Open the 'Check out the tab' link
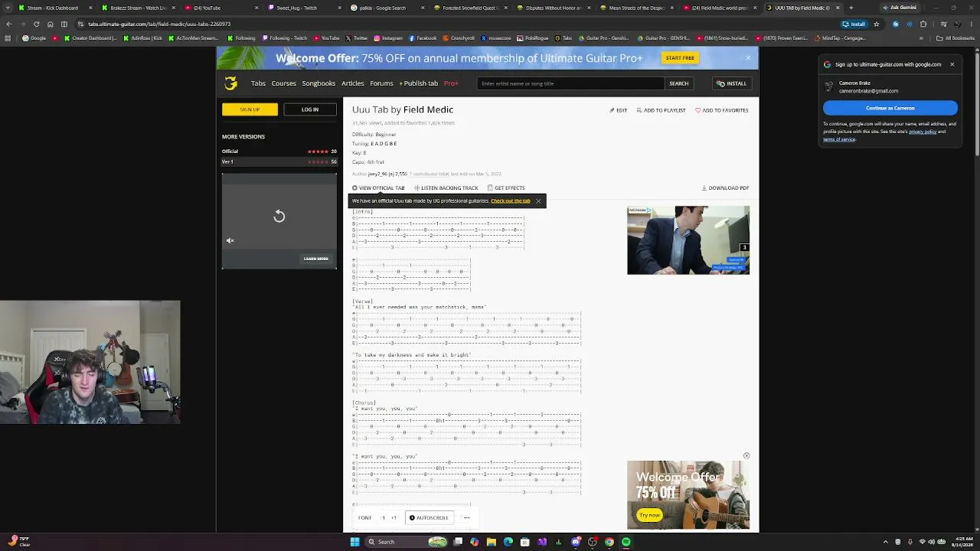This screenshot has height=551, width=980. (511, 201)
